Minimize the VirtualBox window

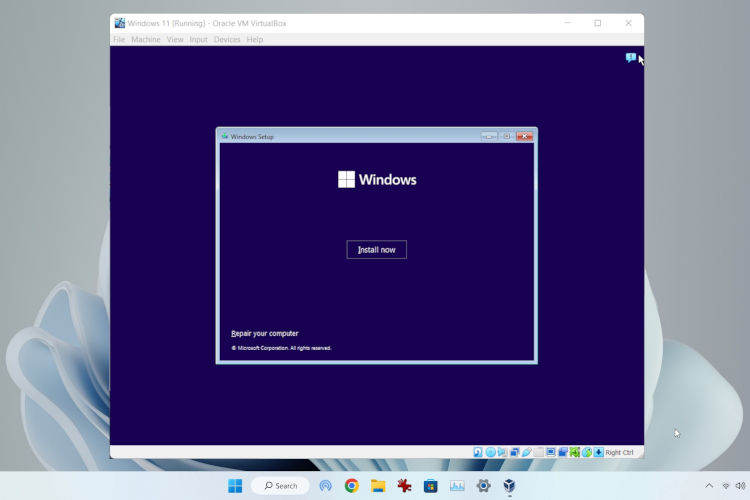click(567, 23)
